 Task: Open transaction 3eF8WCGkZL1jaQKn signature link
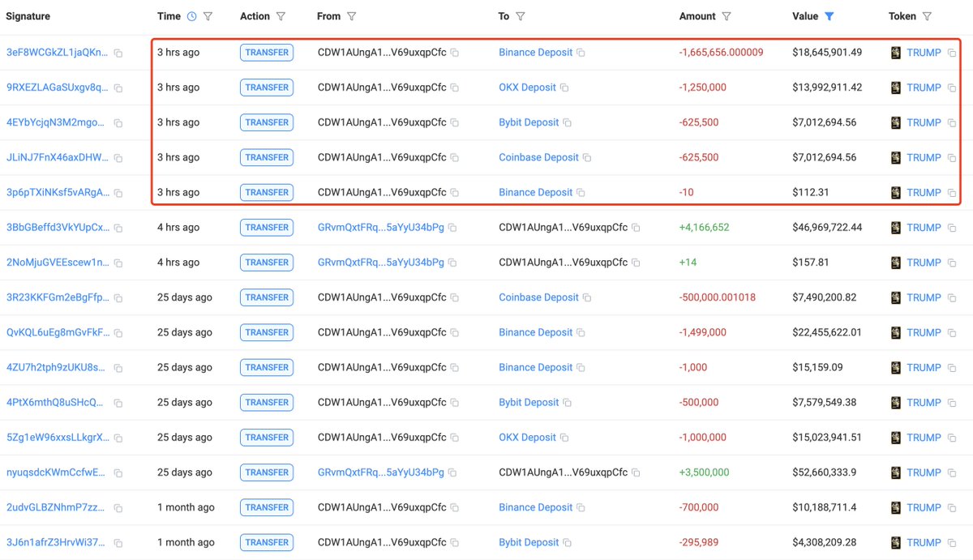pos(57,53)
